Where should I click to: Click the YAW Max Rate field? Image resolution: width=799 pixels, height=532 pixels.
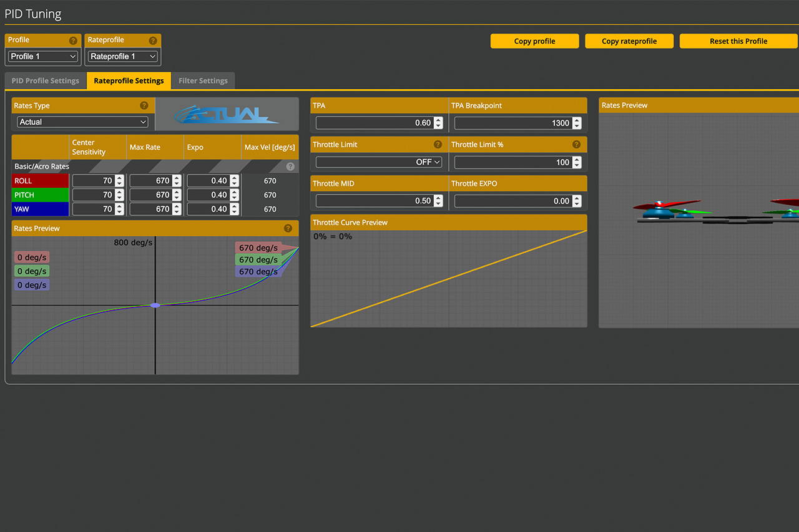[x=155, y=209]
